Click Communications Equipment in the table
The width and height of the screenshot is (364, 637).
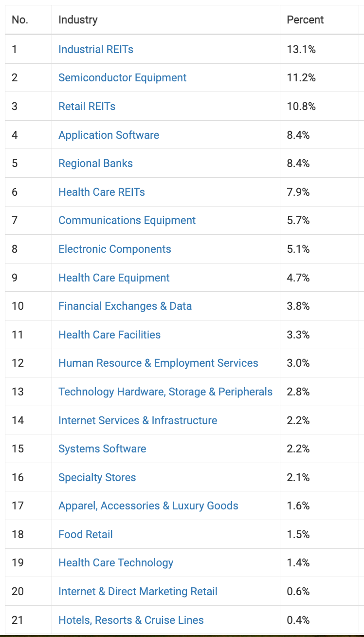(x=127, y=221)
